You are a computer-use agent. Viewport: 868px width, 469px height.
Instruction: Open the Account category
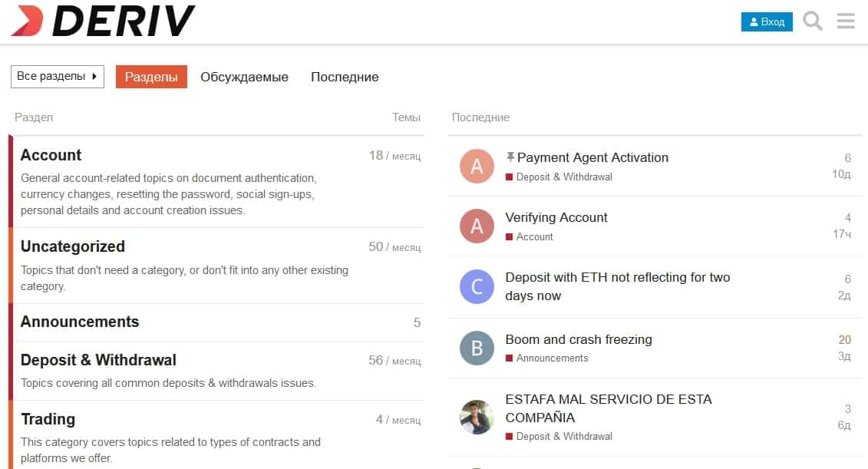pyautogui.click(x=51, y=155)
